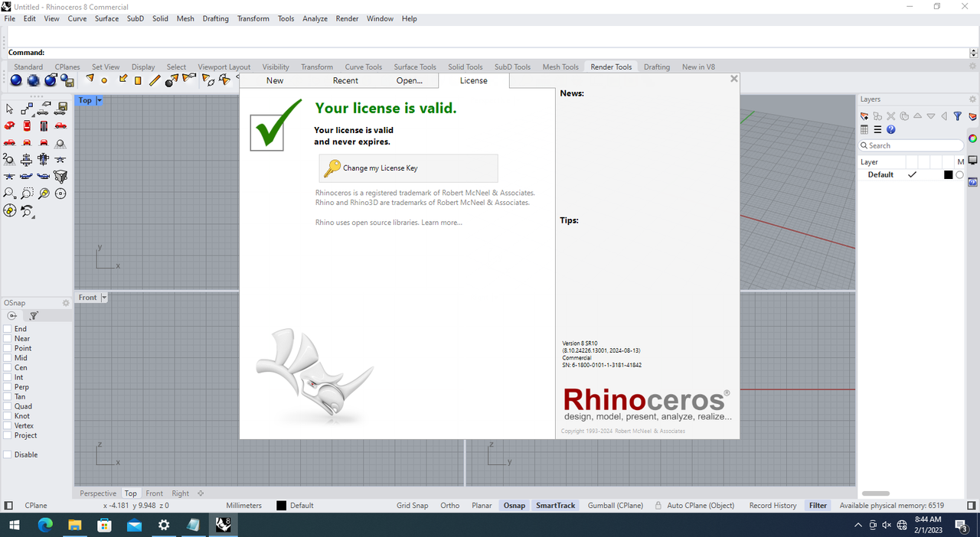Open the monitor display side panel tab

click(x=972, y=161)
